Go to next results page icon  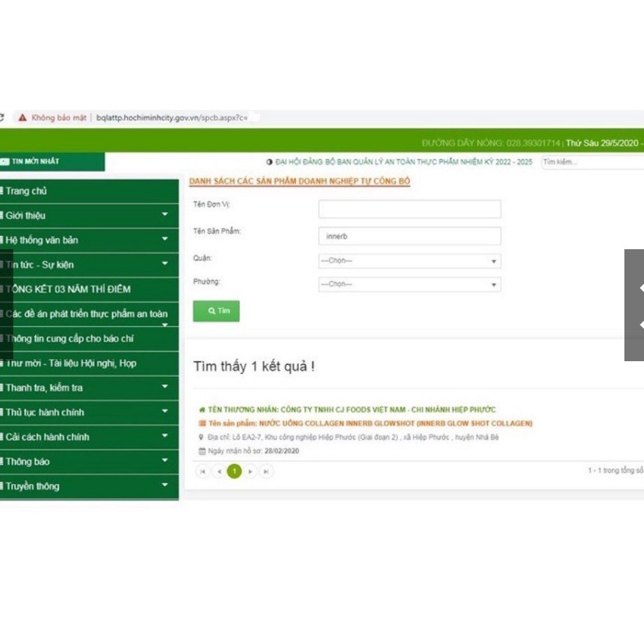[250, 472]
